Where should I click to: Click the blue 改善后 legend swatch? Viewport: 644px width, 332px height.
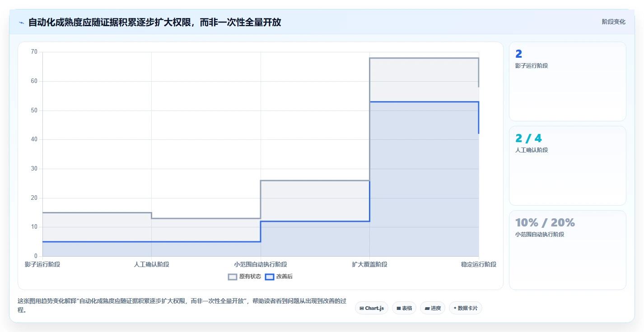[269, 277]
